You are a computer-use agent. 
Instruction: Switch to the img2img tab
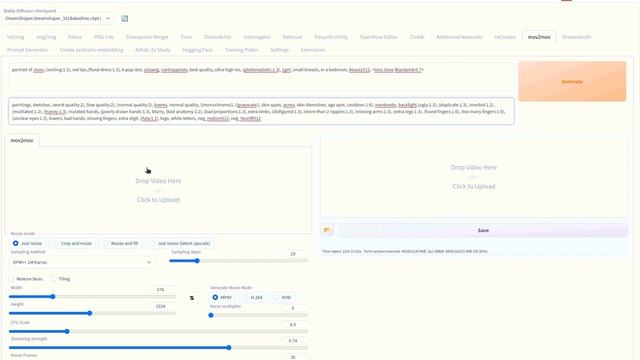pyautogui.click(x=46, y=37)
